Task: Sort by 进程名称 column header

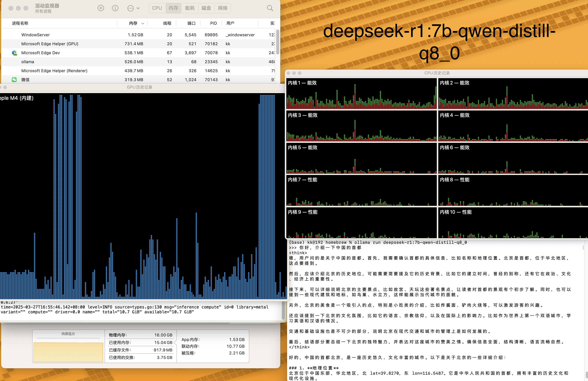Action: point(20,23)
